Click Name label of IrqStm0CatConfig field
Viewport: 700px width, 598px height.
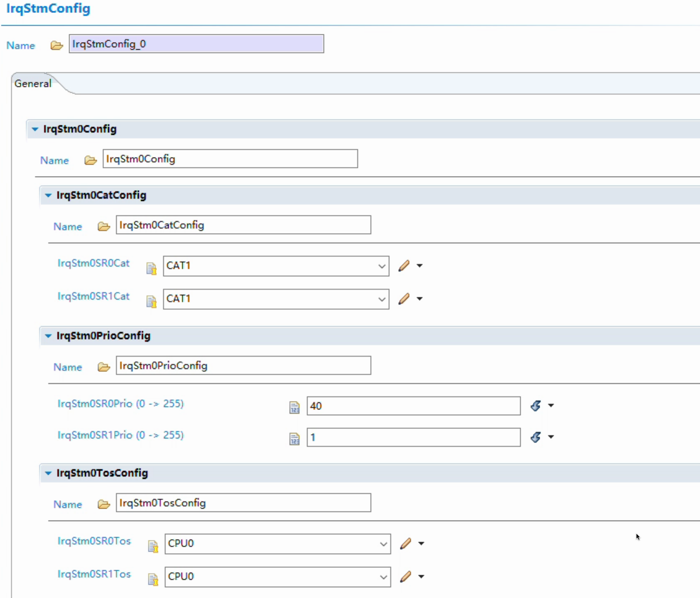coord(68,226)
